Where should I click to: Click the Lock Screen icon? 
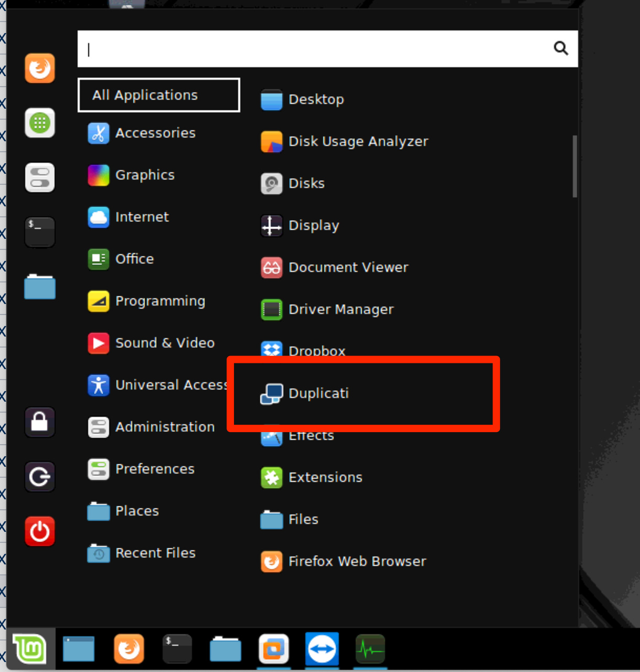[x=40, y=422]
